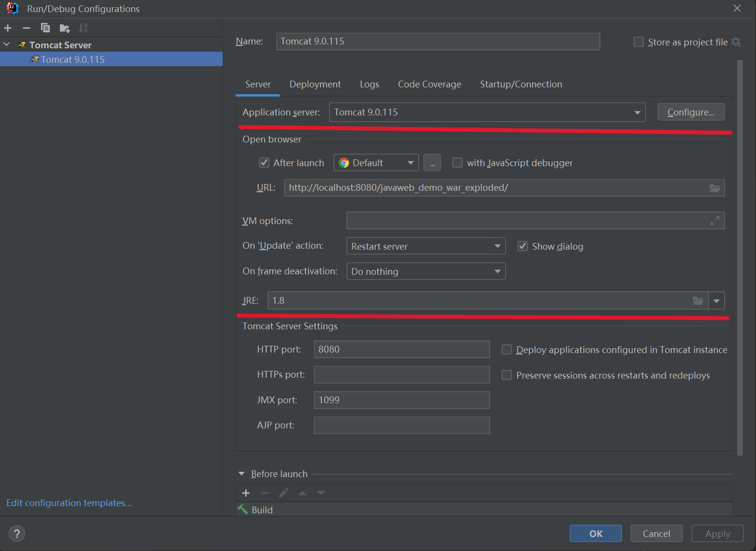Toggle Store as project file checkbox
Screen dimensions: 756x551
point(639,42)
